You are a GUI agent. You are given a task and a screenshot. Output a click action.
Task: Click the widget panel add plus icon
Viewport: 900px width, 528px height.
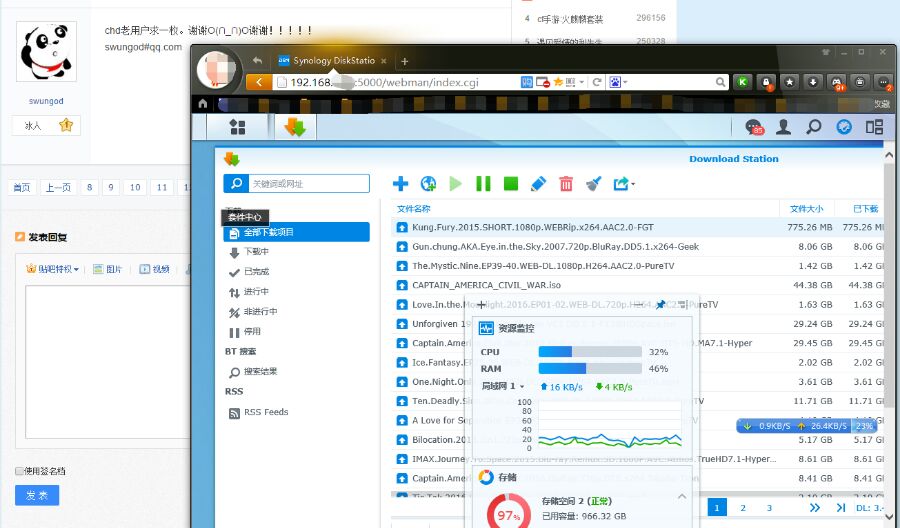pyautogui.click(x=481, y=305)
